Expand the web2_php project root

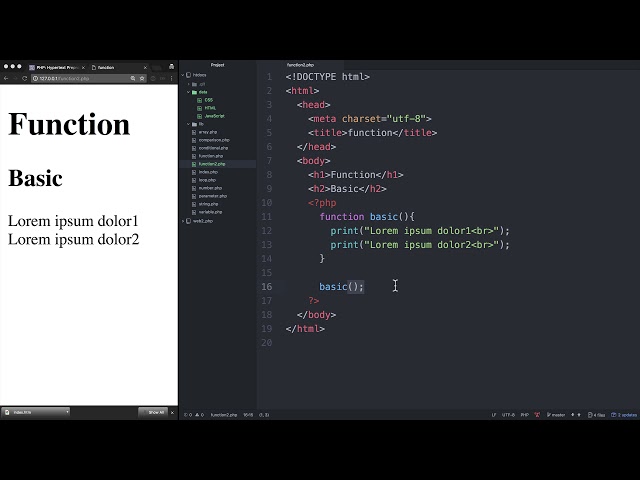click(x=183, y=221)
